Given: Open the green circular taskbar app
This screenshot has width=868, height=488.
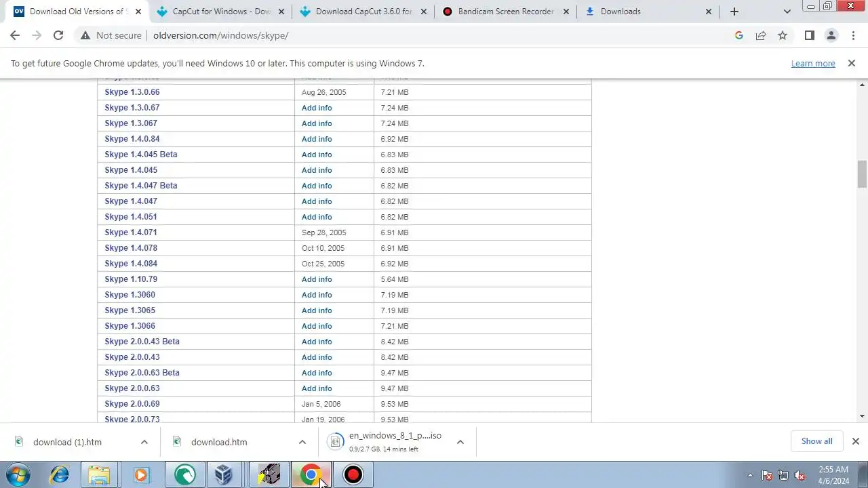Looking at the screenshot, I should click(x=184, y=474).
